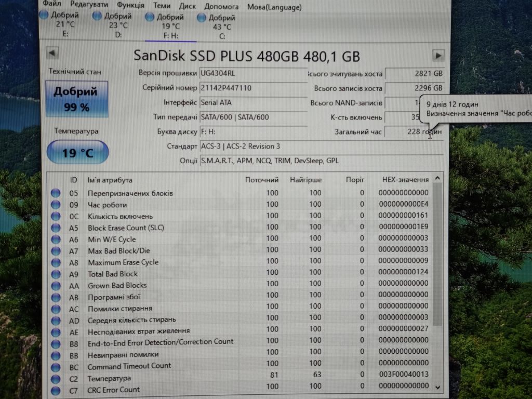Viewport: 532px width, 399px height.
Task: Click the HEX-значення column header
Action: pos(405,179)
